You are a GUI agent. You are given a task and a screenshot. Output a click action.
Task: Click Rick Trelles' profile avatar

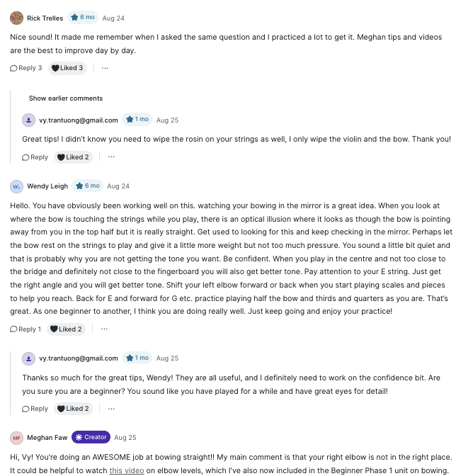coord(16,18)
